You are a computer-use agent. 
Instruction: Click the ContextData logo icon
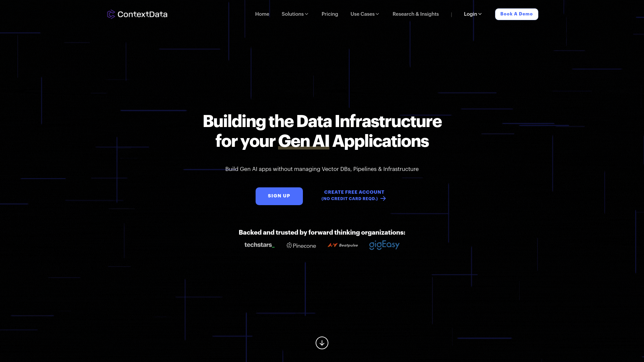tap(111, 14)
